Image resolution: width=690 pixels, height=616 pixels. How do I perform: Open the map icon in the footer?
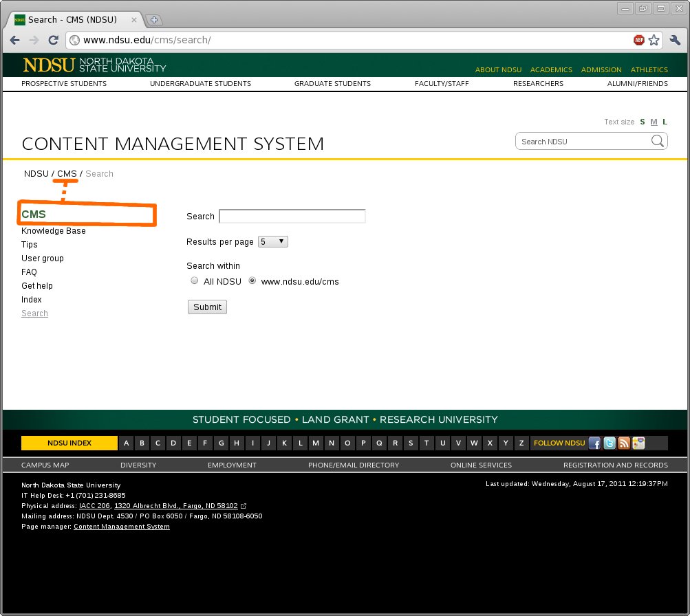click(638, 443)
